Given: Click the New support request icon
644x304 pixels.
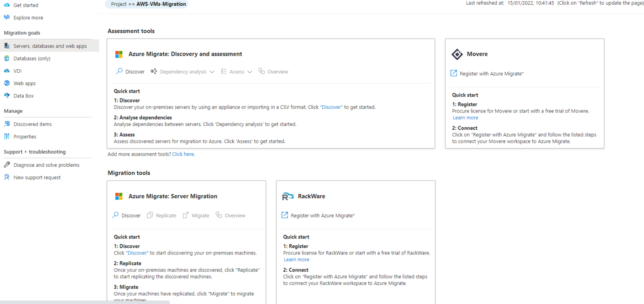Looking at the screenshot, I should tap(7, 177).
